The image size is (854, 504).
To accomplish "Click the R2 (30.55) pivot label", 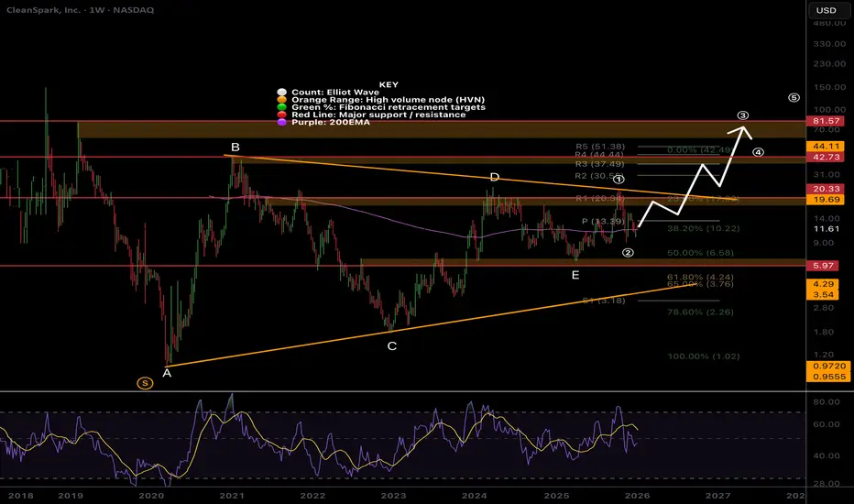I will point(600,176).
